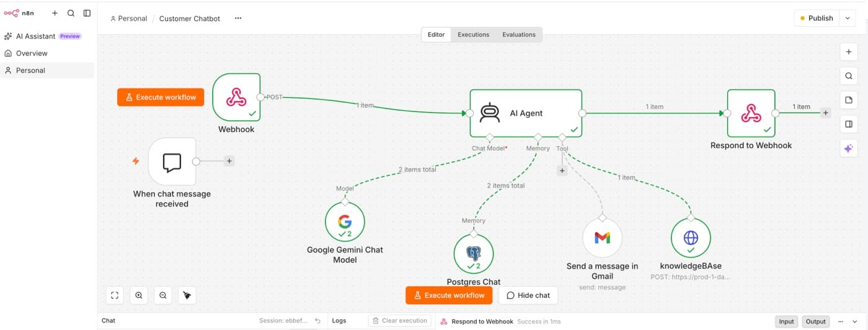Select Send a message in Gmail node
Viewport: 868px width, 330px height.
tap(602, 238)
